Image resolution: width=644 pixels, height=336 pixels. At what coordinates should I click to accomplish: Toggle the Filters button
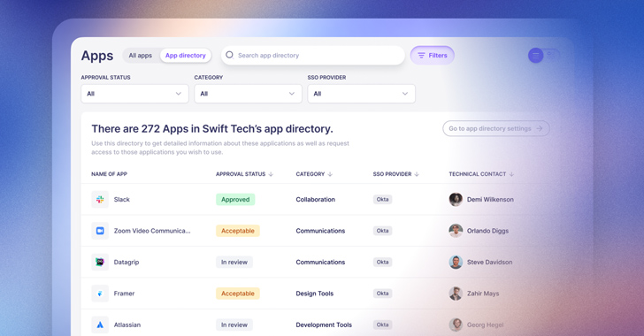432,56
